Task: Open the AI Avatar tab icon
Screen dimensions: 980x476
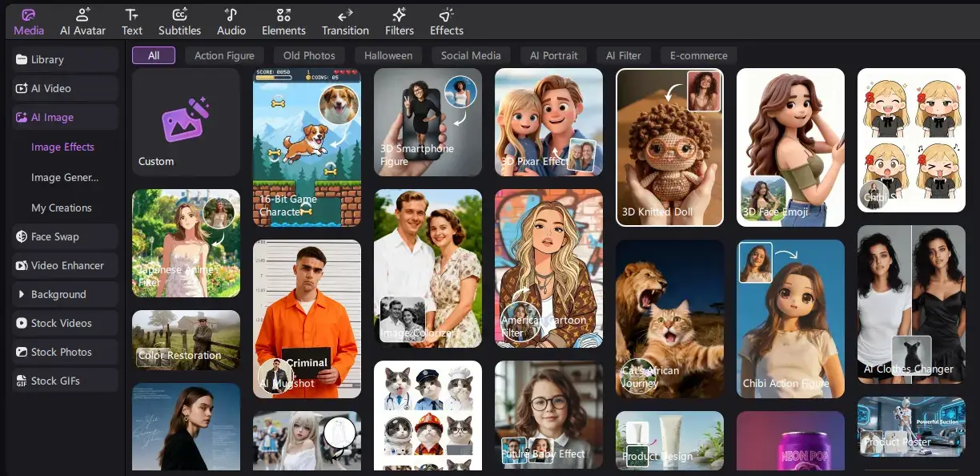Action: point(82,14)
